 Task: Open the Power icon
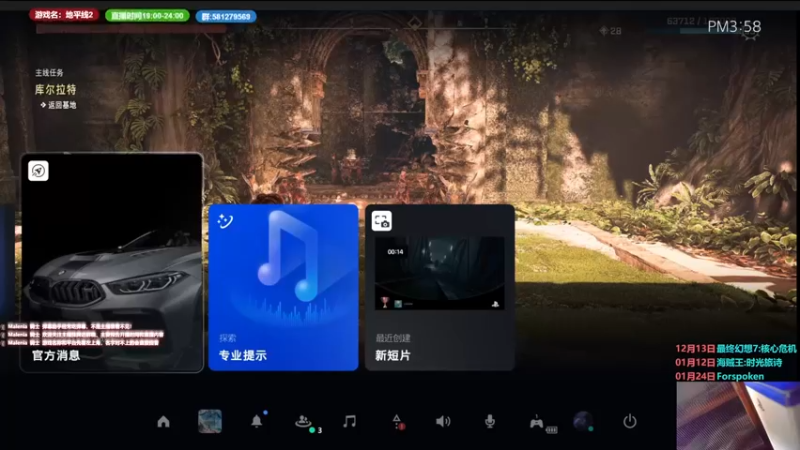(x=630, y=421)
